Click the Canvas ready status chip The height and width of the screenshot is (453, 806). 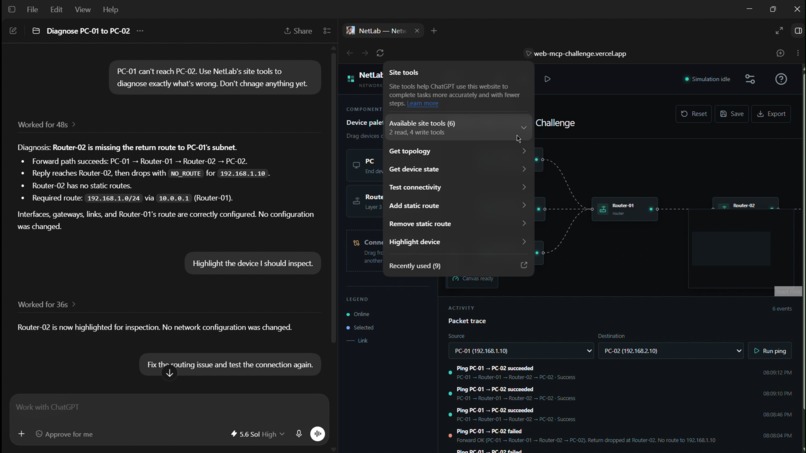pyautogui.click(x=472, y=279)
